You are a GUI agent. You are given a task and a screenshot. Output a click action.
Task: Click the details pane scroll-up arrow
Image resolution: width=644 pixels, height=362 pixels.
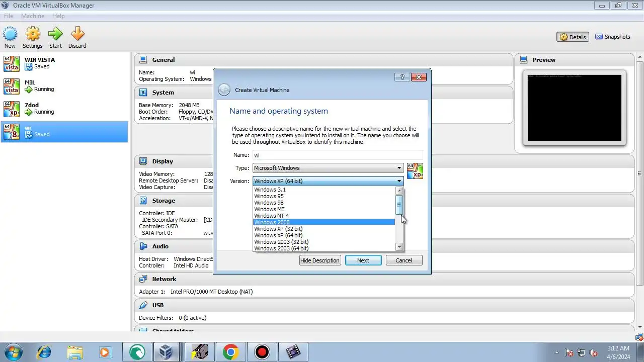639,56
